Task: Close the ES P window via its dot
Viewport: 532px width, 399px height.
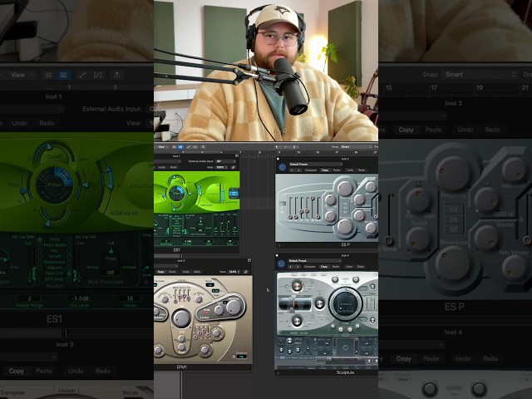Action: (278, 159)
